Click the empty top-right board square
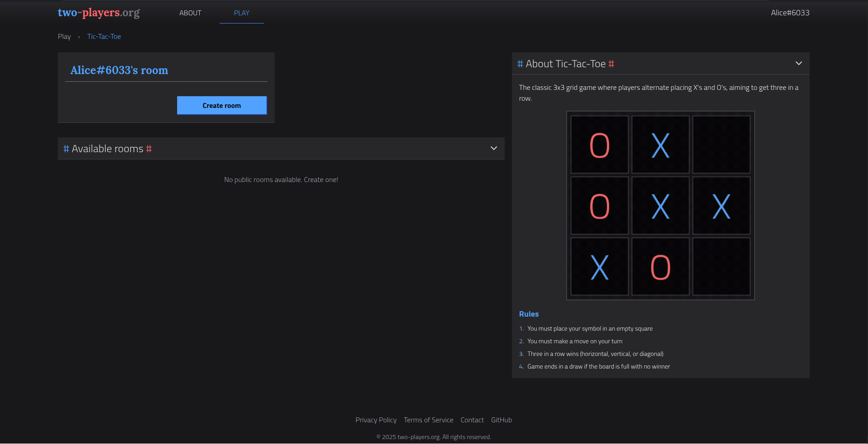Viewport: 868px width, 444px height. (721, 145)
